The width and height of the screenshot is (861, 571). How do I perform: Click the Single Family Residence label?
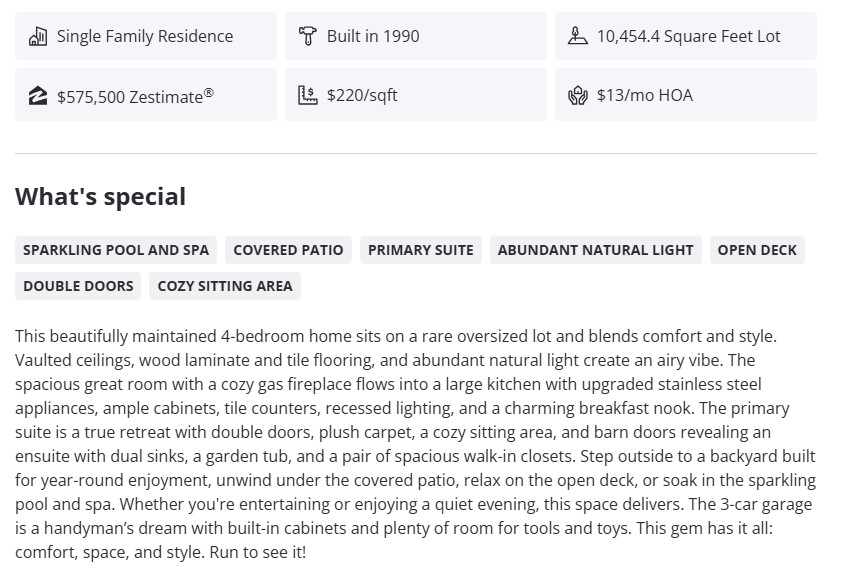pyautogui.click(x=145, y=37)
